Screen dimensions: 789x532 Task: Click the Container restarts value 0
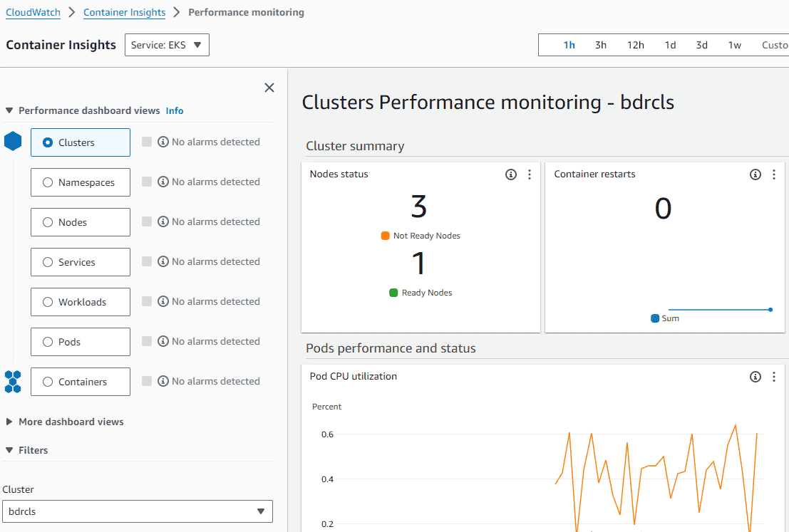(x=664, y=208)
